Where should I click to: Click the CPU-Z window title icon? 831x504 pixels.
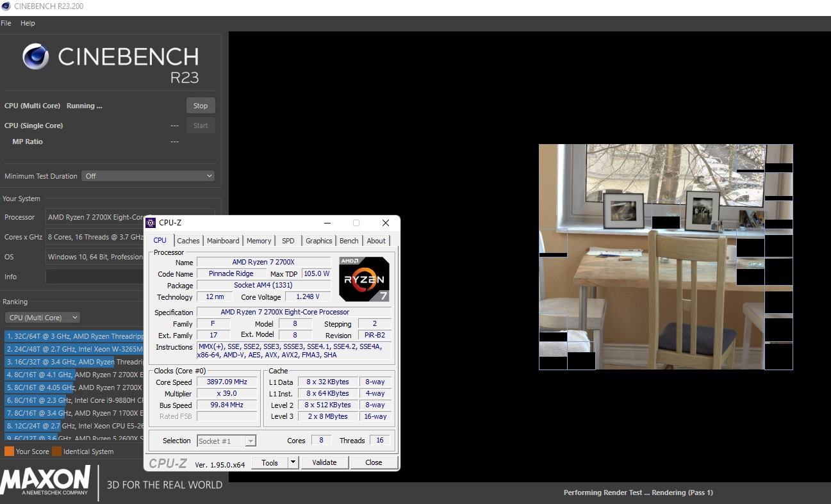click(151, 223)
